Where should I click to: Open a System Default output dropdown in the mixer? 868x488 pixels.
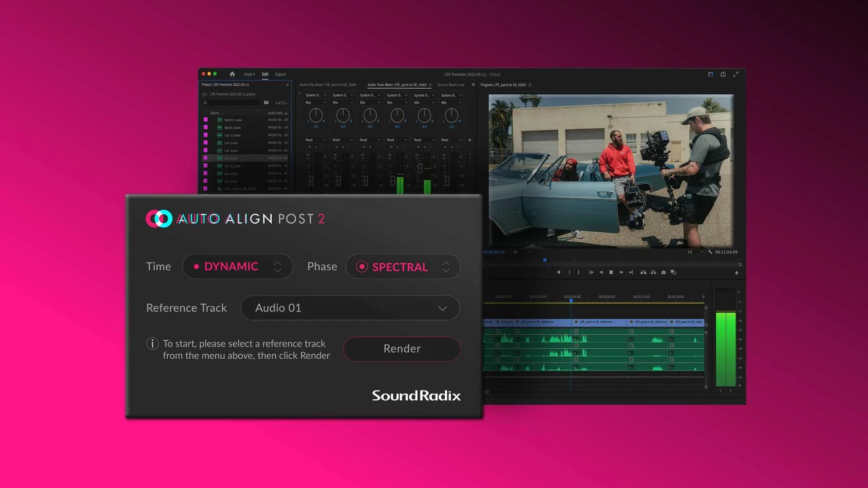(x=315, y=95)
